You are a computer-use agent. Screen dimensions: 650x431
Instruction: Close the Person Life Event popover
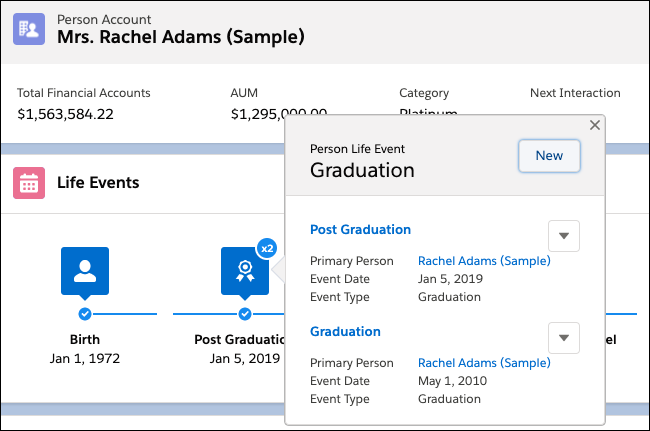[595, 125]
